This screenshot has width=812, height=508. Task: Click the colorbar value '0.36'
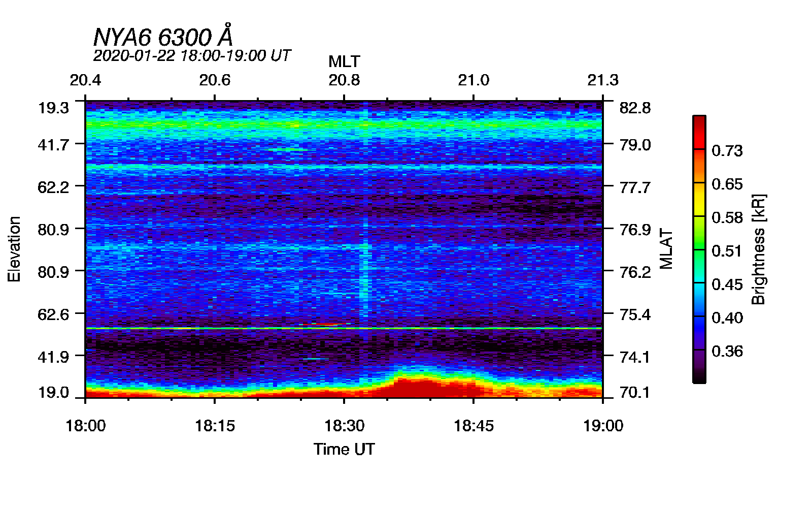click(727, 351)
